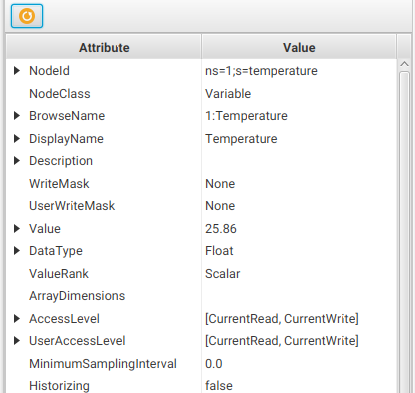Expand the UserAccessLevel attribute row

[17, 341]
